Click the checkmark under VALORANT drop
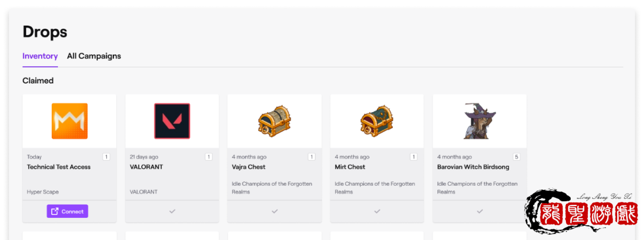 tap(172, 211)
